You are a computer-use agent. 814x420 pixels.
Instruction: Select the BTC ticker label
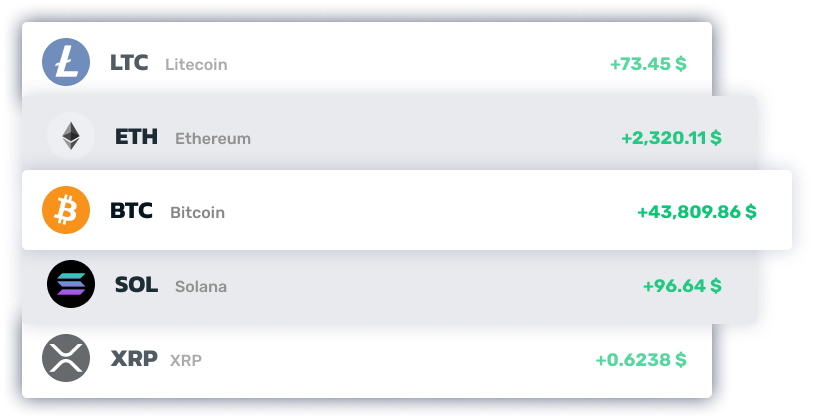pyautogui.click(x=131, y=211)
